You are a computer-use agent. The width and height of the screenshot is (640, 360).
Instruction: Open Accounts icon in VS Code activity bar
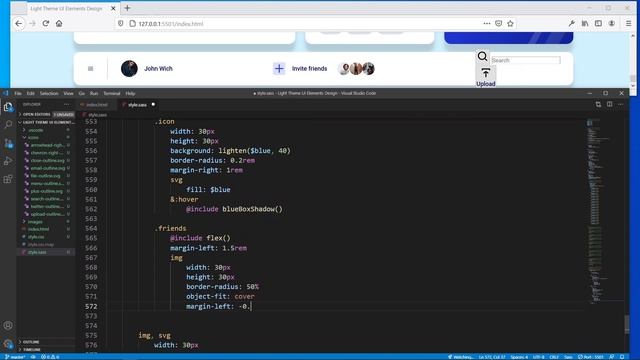(x=8, y=325)
